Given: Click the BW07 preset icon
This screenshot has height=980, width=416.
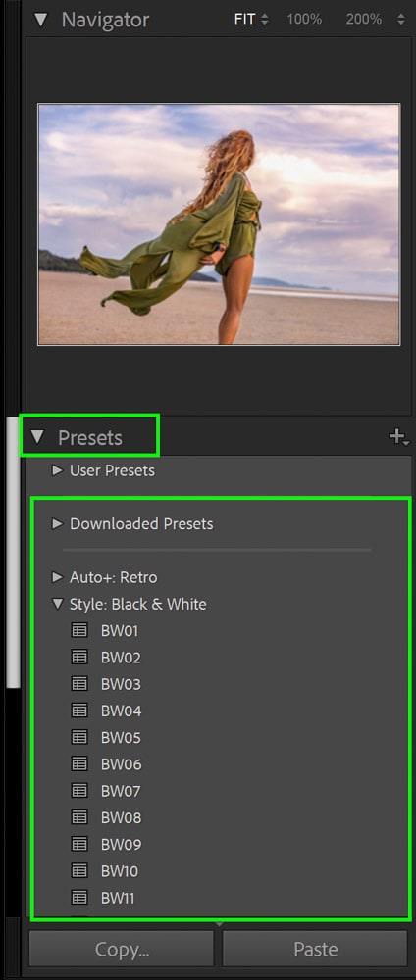Looking at the screenshot, I should click(x=78, y=791).
